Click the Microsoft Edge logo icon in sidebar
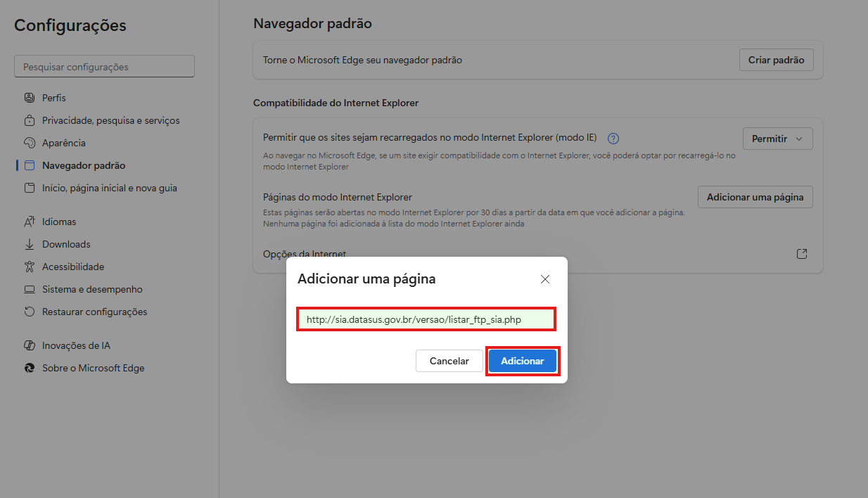The width and height of the screenshot is (868, 498). pyautogui.click(x=29, y=368)
